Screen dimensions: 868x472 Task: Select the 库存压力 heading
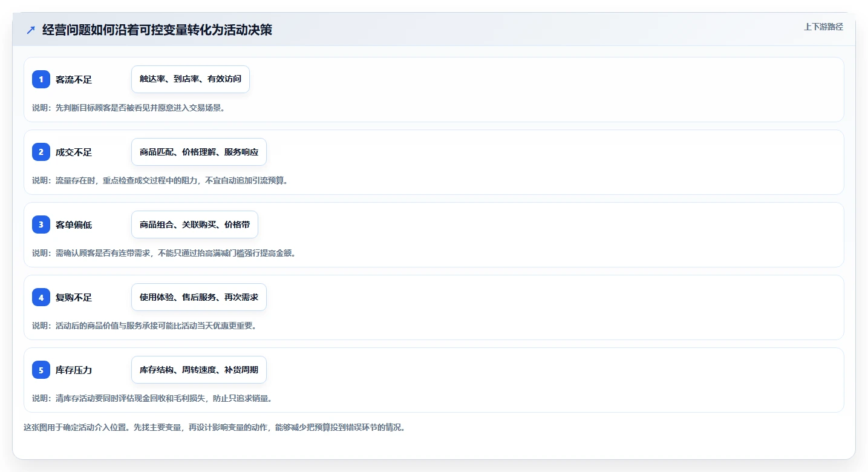(74, 370)
